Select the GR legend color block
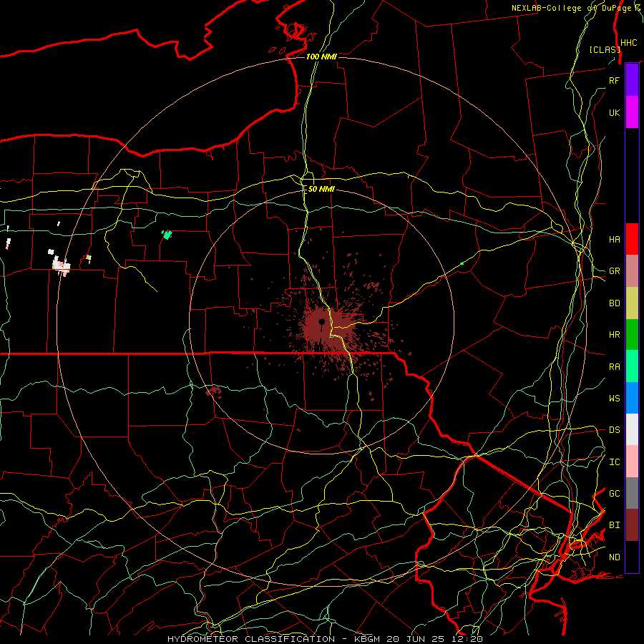Image resolution: width=644 pixels, height=644 pixels. [x=632, y=271]
